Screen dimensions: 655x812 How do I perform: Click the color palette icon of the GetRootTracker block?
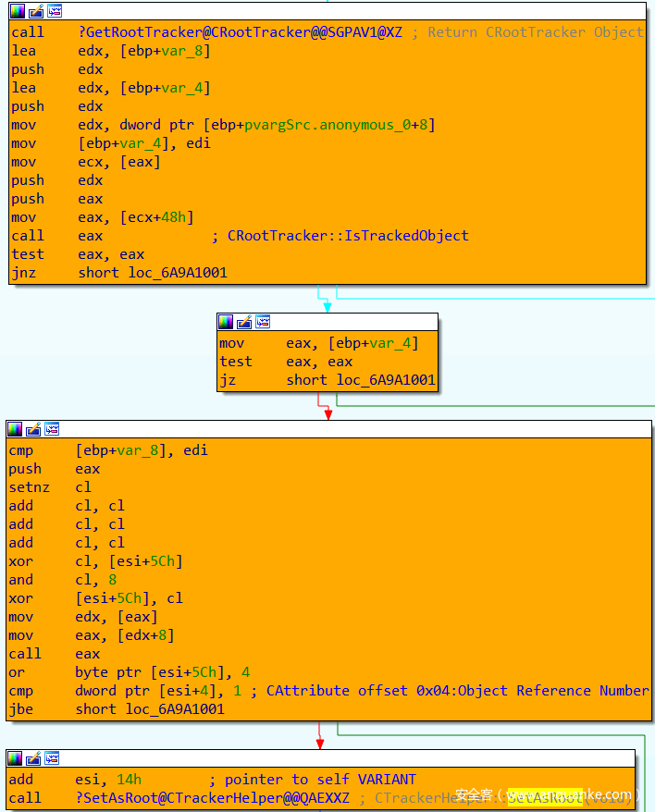(x=18, y=11)
